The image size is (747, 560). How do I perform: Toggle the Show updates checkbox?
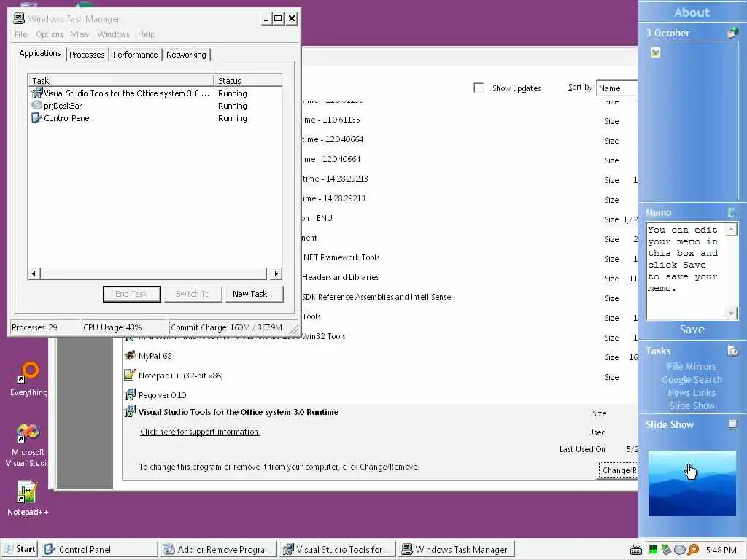[479, 87]
